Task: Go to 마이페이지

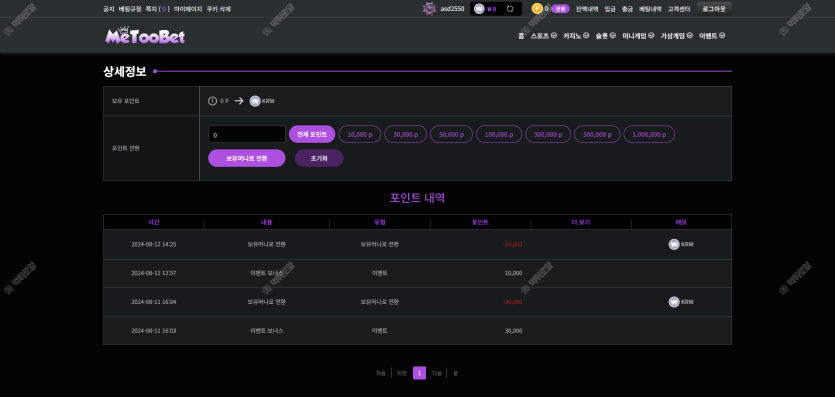Action: coord(188,9)
